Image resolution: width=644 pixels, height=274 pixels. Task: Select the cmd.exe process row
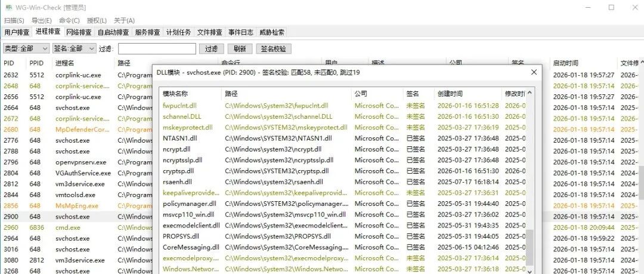(77, 227)
